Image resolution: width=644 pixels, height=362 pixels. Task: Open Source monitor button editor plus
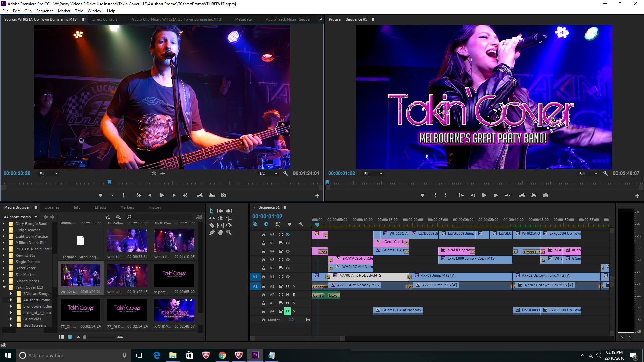coord(317,196)
